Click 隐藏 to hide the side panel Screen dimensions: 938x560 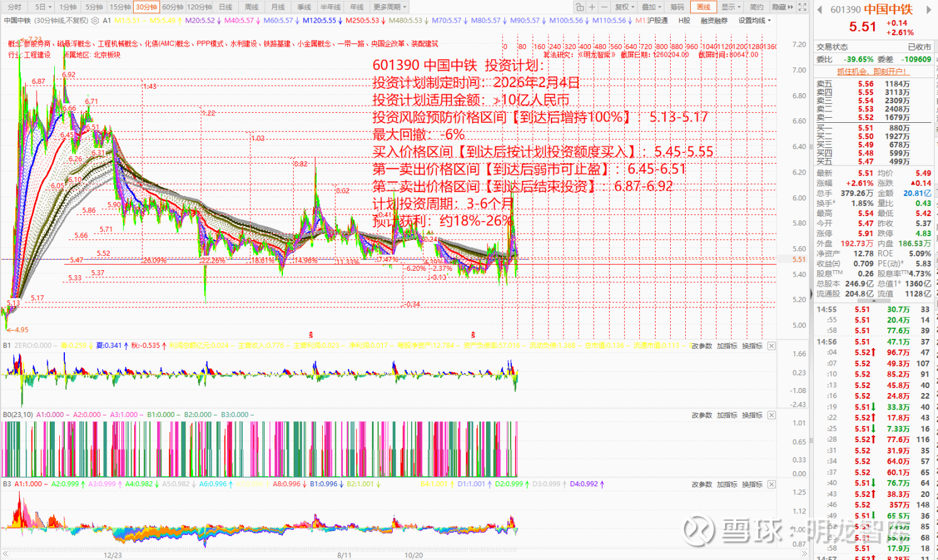(x=782, y=7)
